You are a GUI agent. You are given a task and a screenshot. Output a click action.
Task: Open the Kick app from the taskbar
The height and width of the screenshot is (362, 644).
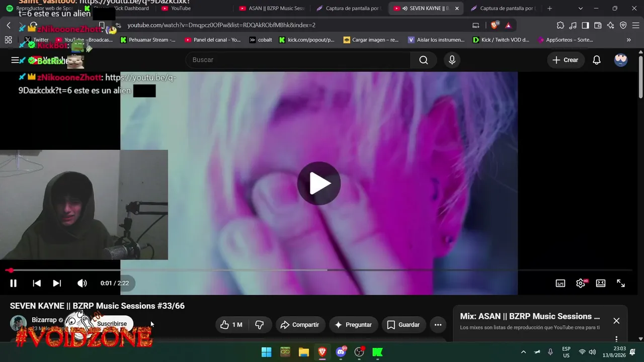click(x=377, y=352)
